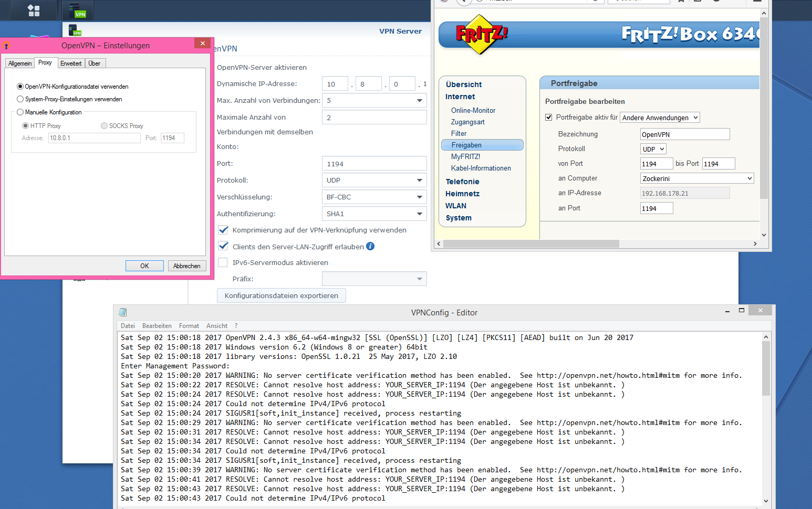This screenshot has height=509, width=812.
Task: Click Konfigurationsdateien exportieren button
Action: [282, 295]
